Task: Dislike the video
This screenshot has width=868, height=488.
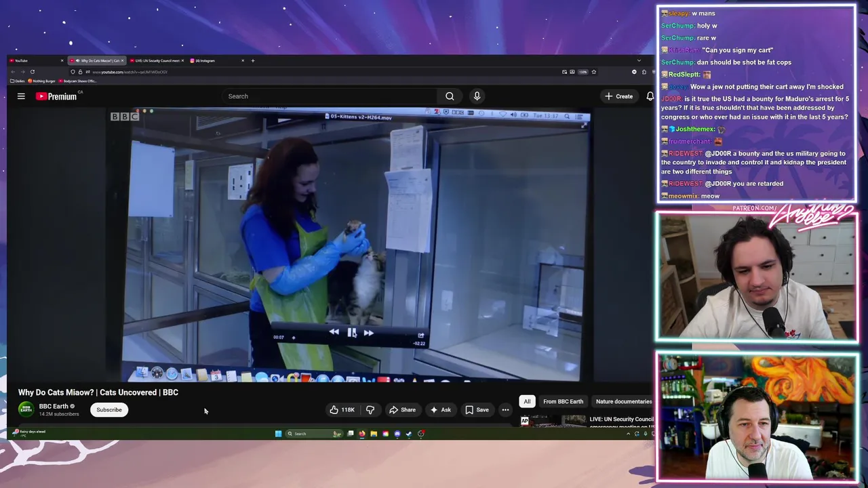Action: tap(370, 409)
